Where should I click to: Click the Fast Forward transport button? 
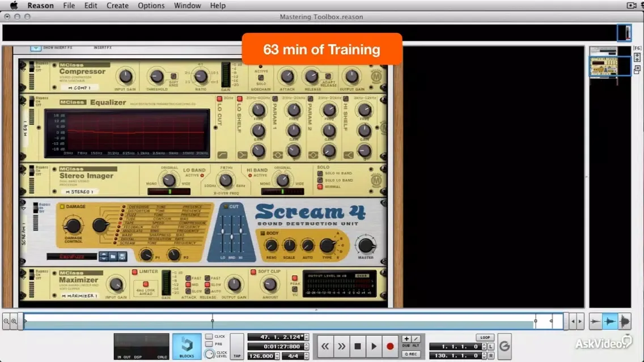point(341,346)
